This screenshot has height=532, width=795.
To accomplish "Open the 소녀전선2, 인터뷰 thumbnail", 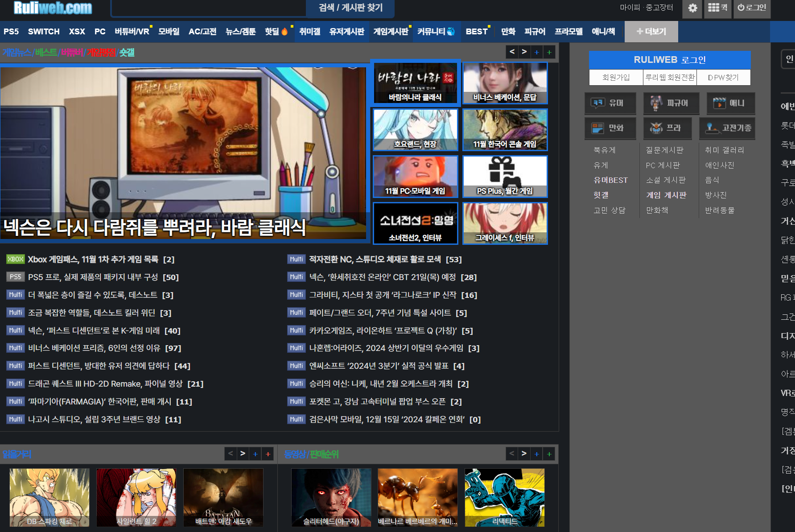I will coord(415,223).
